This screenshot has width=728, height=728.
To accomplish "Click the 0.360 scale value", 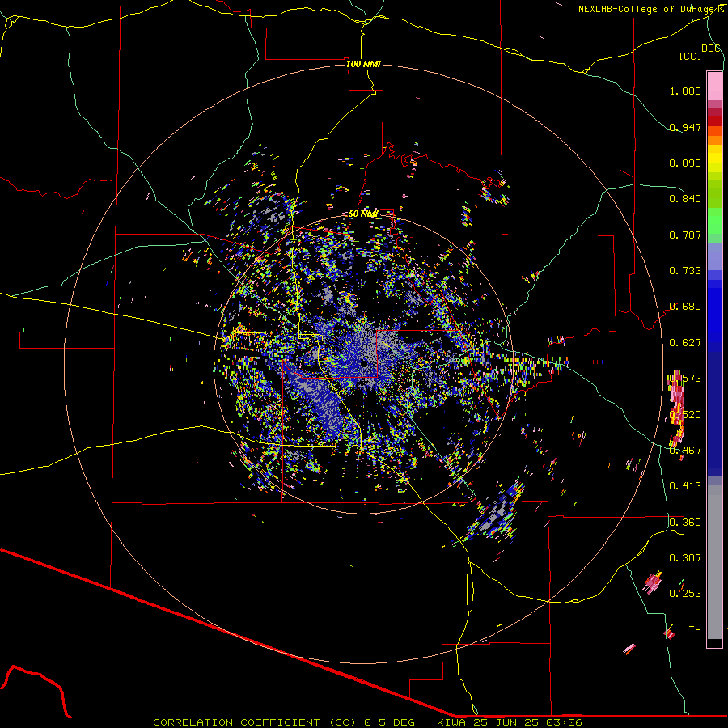I will tap(685, 523).
